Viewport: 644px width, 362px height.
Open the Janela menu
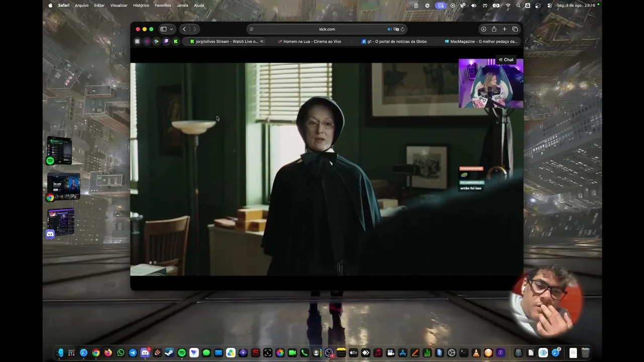(183, 6)
